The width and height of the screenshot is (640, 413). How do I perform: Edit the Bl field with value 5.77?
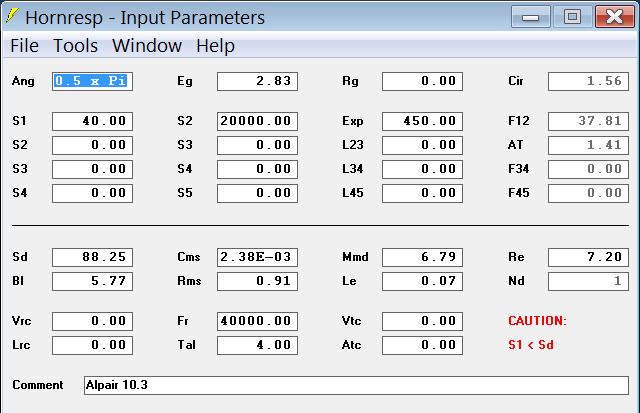[x=92, y=281]
